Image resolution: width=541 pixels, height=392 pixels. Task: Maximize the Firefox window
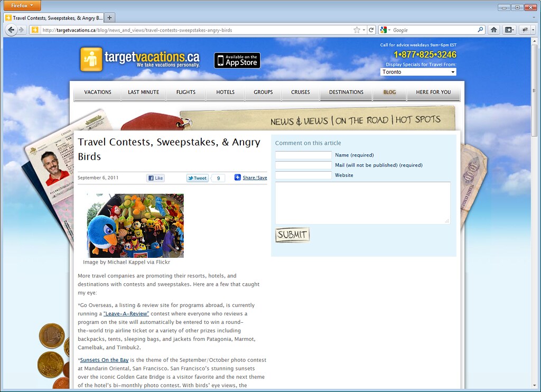tap(517, 7)
